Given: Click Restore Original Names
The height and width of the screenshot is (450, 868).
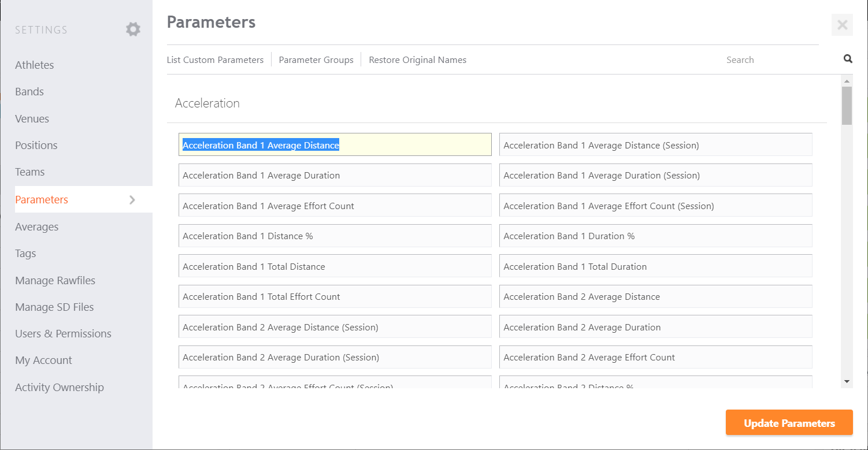Looking at the screenshot, I should (418, 60).
